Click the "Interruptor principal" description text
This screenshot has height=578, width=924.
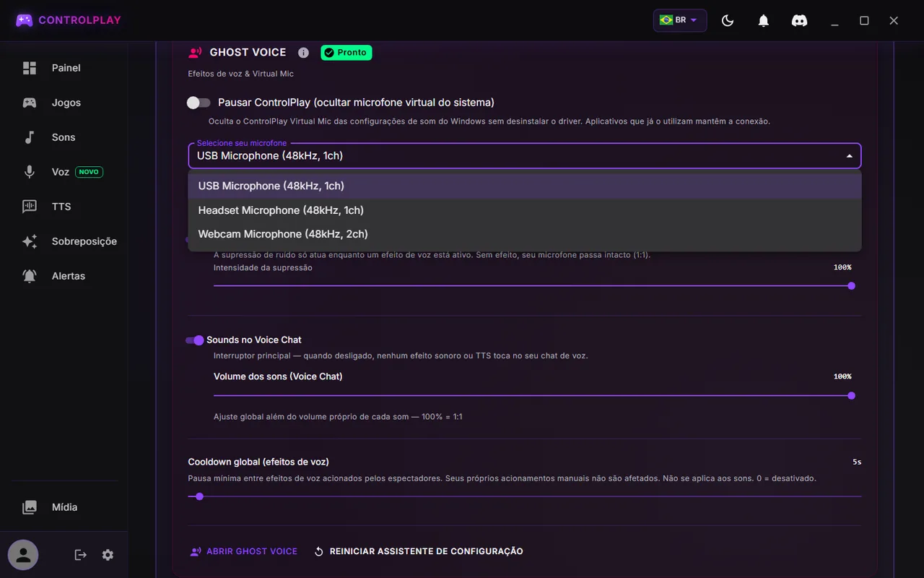pyautogui.click(x=401, y=355)
